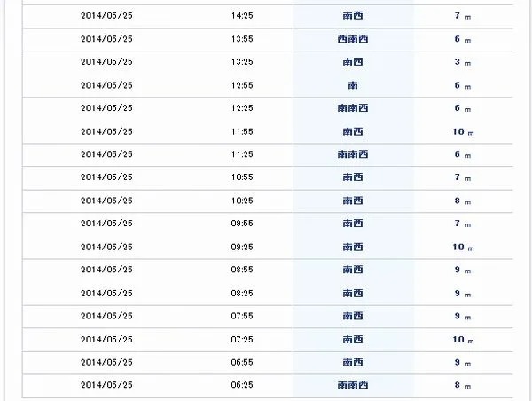This screenshot has height=401, width=532.
Task: Click the 3 m wind speed at 13:25
Action: tap(463, 62)
